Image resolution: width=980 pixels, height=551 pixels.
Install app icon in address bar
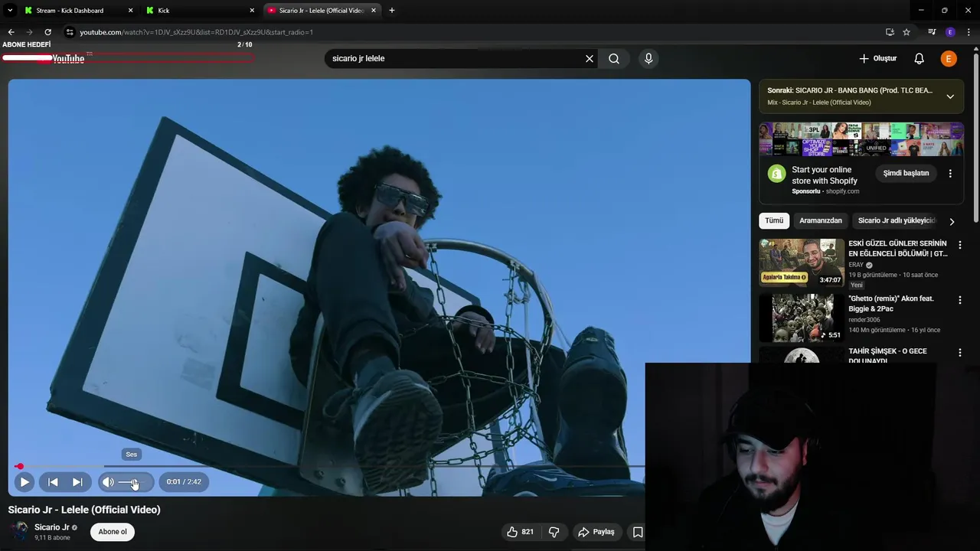(890, 32)
